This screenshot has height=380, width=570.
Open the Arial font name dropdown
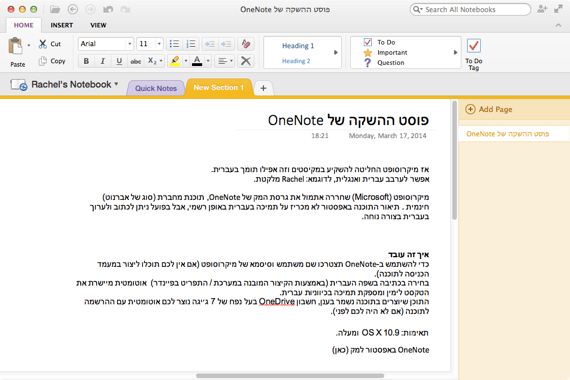[129, 44]
